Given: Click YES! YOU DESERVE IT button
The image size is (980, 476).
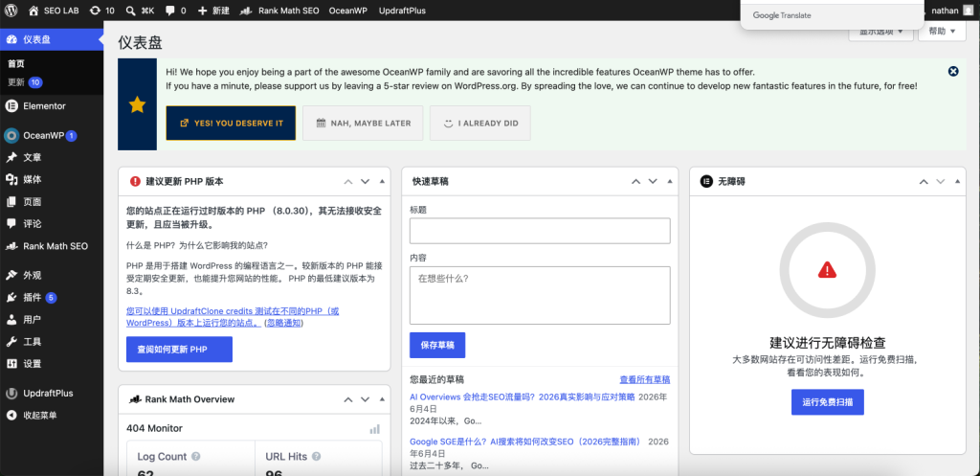Looking at the screenshot, I should coord(231,124).
